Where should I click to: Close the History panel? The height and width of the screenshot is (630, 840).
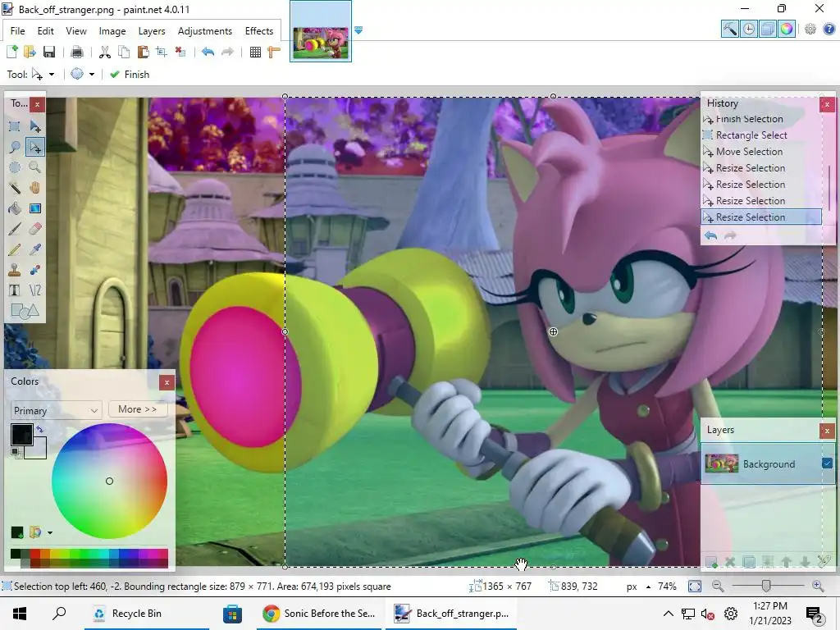(827, 104)
